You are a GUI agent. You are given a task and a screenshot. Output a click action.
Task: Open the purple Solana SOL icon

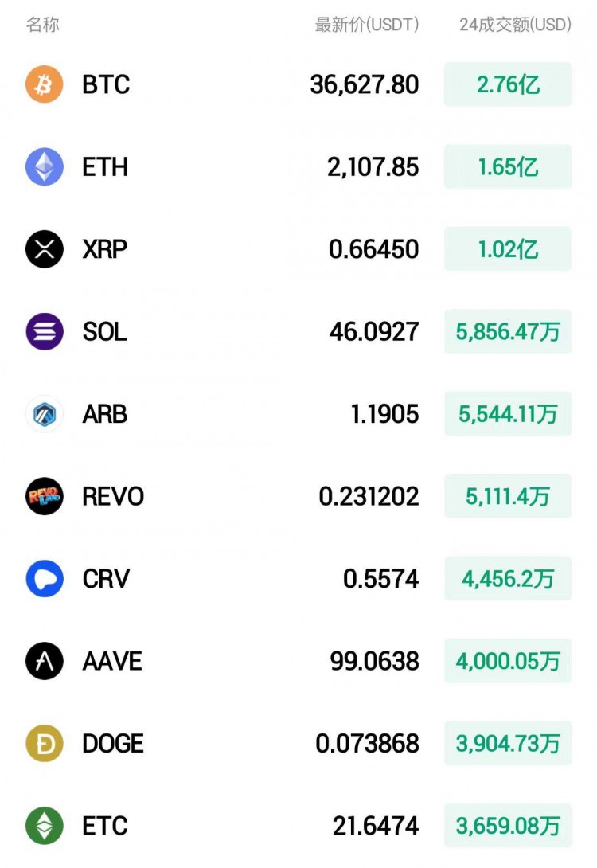click(x=45, y=331)
